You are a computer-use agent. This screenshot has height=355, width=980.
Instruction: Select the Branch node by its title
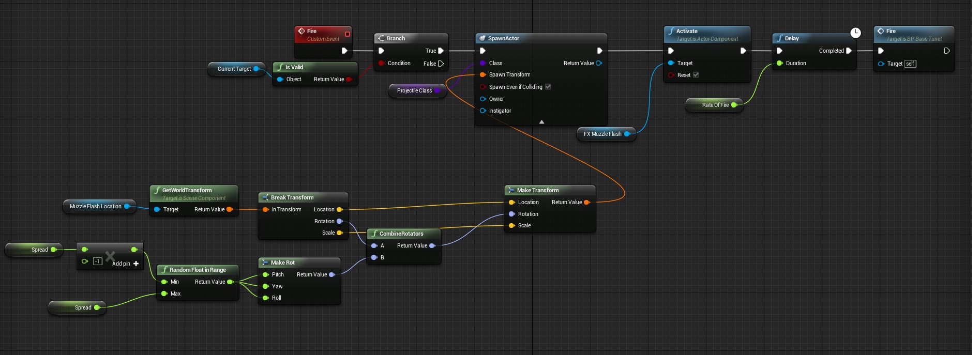[396, 38]
